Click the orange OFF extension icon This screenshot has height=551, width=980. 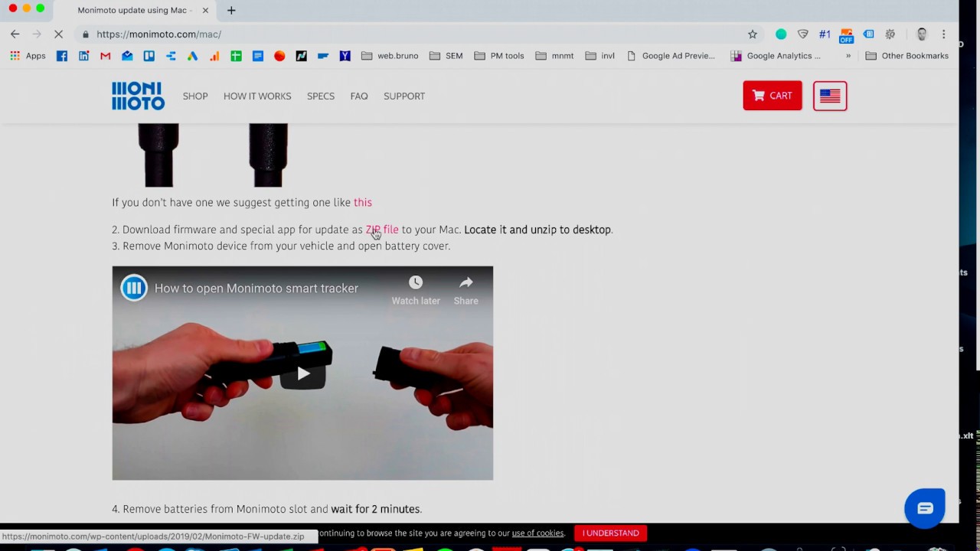pyautogui.click(x=846, y=35)
